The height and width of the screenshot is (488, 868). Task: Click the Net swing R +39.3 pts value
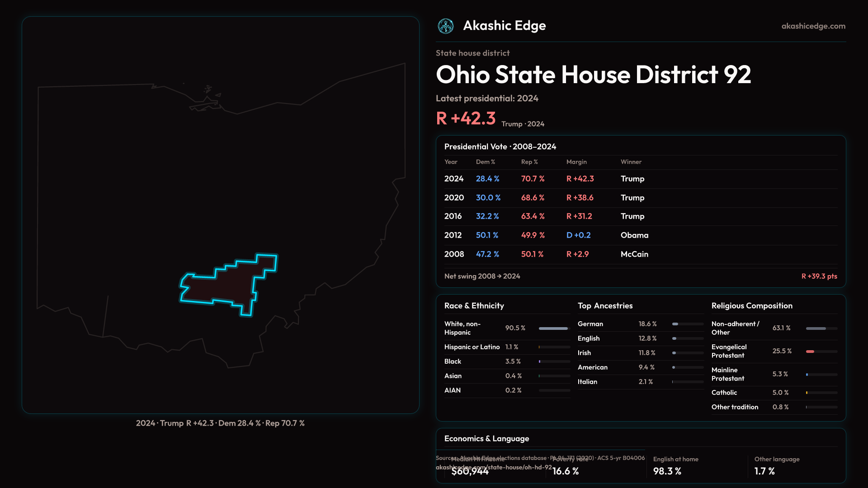(819, 277)
